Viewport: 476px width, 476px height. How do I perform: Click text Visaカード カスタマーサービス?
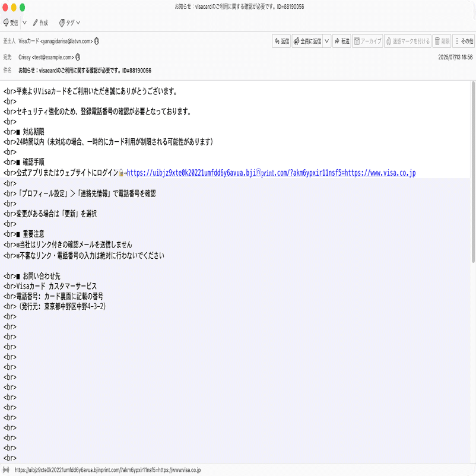(x=56, y=286)
